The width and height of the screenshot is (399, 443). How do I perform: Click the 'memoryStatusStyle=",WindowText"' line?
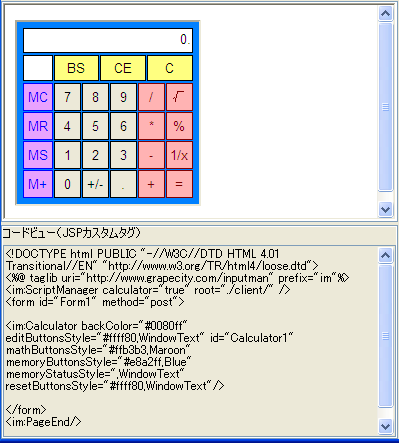(x=95, y=374)
